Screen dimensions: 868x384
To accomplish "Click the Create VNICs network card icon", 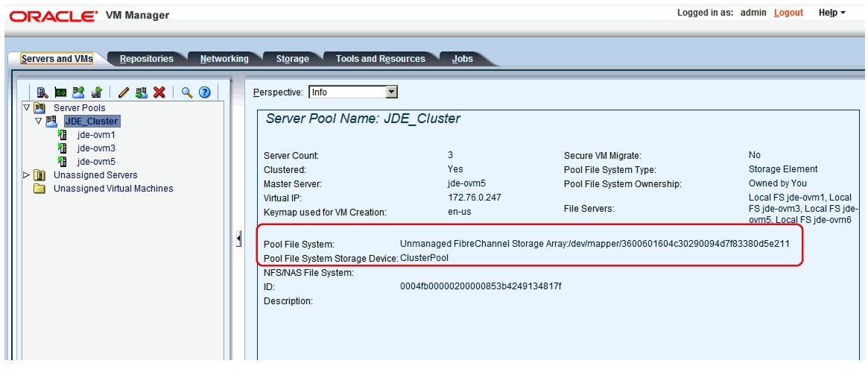I will 60,92.
